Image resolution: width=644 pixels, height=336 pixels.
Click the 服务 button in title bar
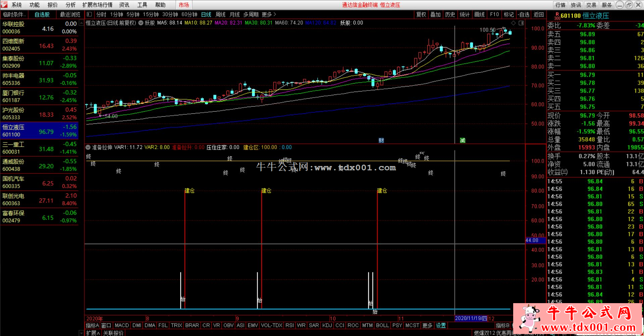point(607,5)
